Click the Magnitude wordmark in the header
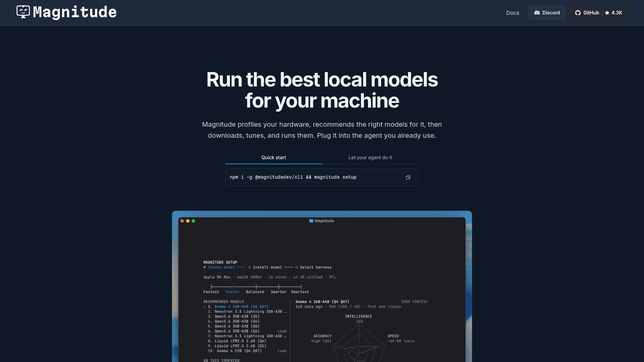Image resolution: width=644 pixels, height=362 pixels. [75, 12]
